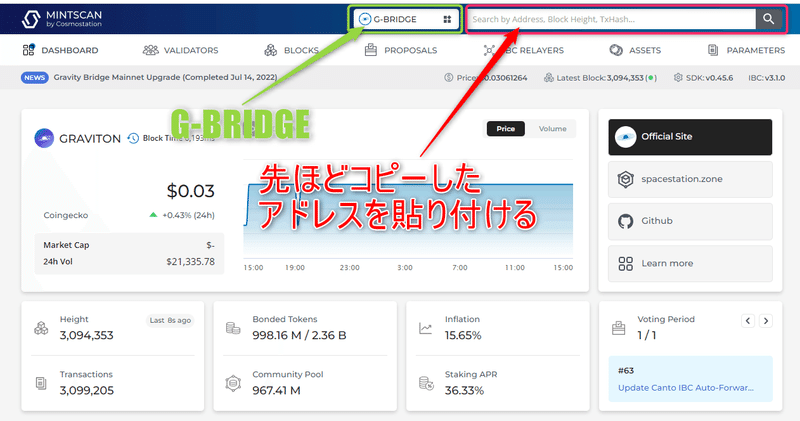
Task: Go to the Validators page
Action: [x=181, y=50]
